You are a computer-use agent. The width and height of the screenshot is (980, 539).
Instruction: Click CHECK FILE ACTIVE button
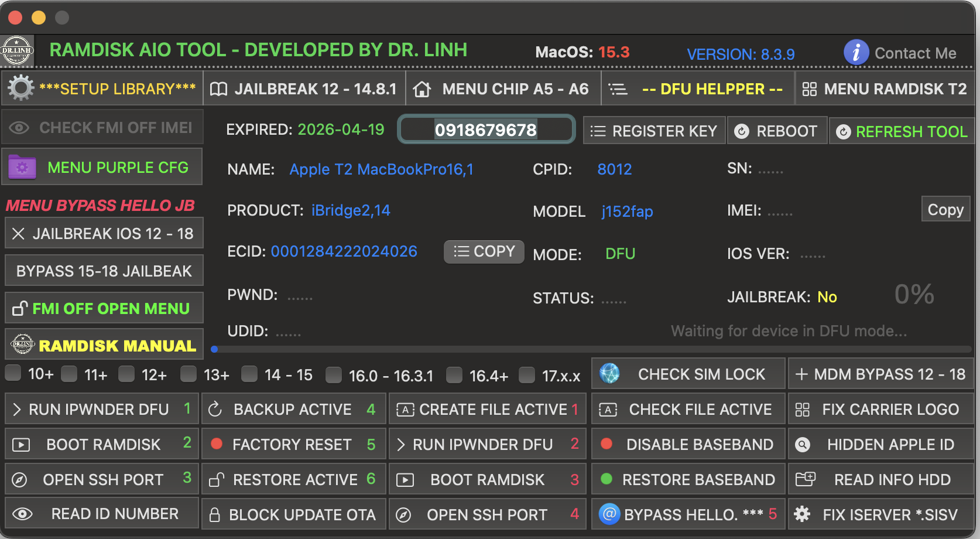tap(688, 409)
